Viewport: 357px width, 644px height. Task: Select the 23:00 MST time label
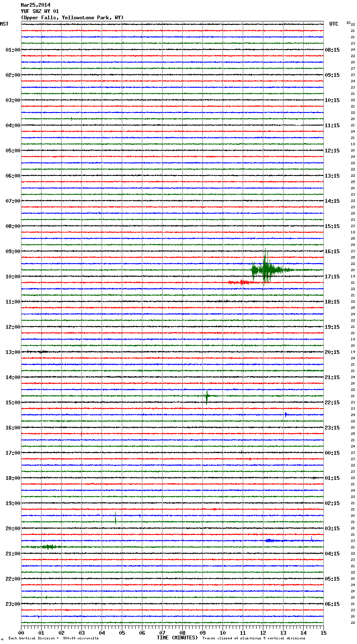pos(13,604)
